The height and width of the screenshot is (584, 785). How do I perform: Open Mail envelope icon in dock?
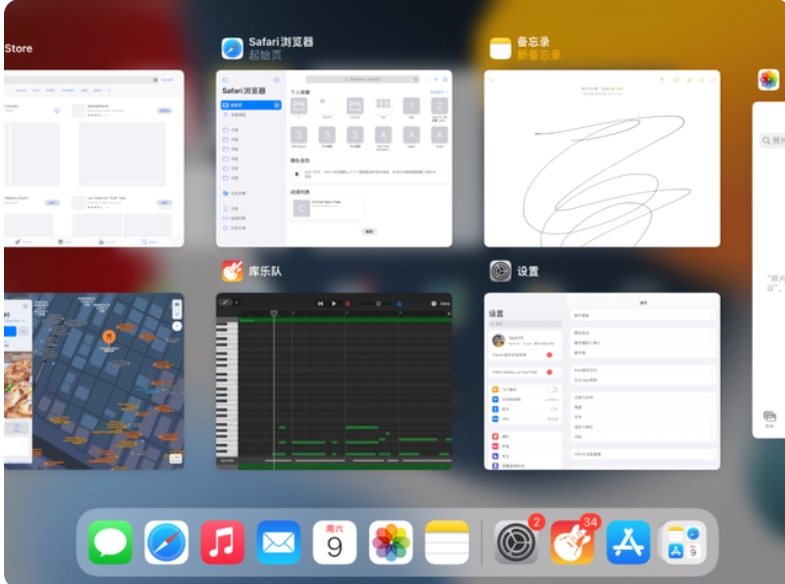point(278,542)
